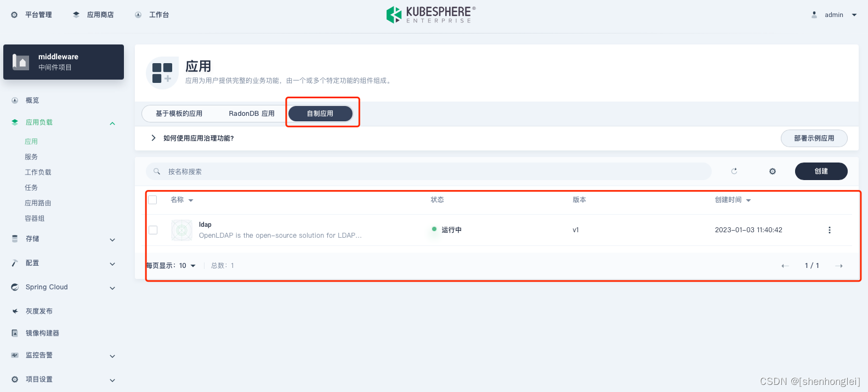Screen dimensions: 868x392
Task: Sort by 创建时间 column arrow
Action: (x=748, y=200)
